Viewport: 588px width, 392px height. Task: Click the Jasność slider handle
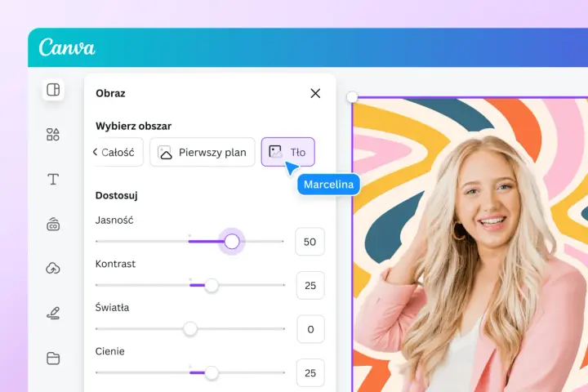(x=232, y=241)
